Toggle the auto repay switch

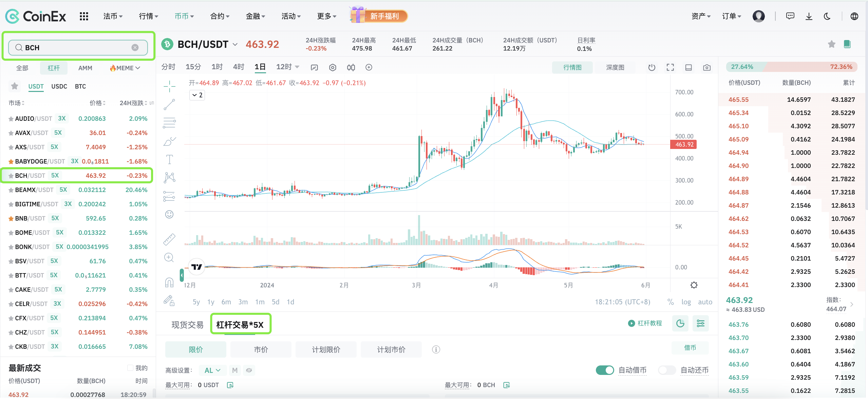point(667,370)
